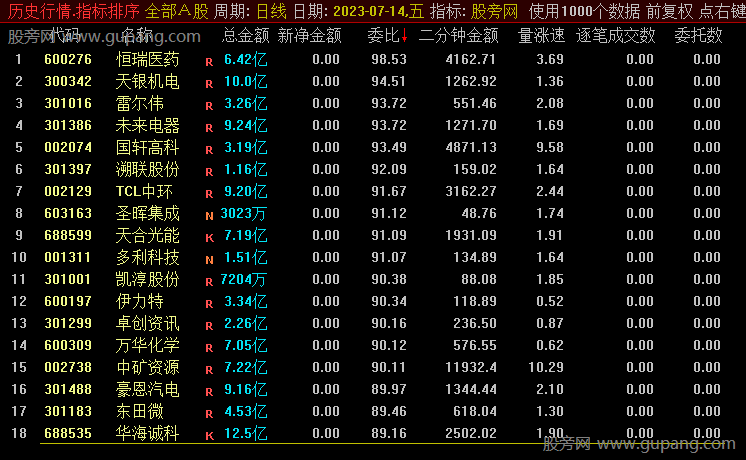The width and height of the screenshot is (746, 460).
Task: Click the 委比 red sort arrow
Action: pyautogui.click(x=404, y=36)
